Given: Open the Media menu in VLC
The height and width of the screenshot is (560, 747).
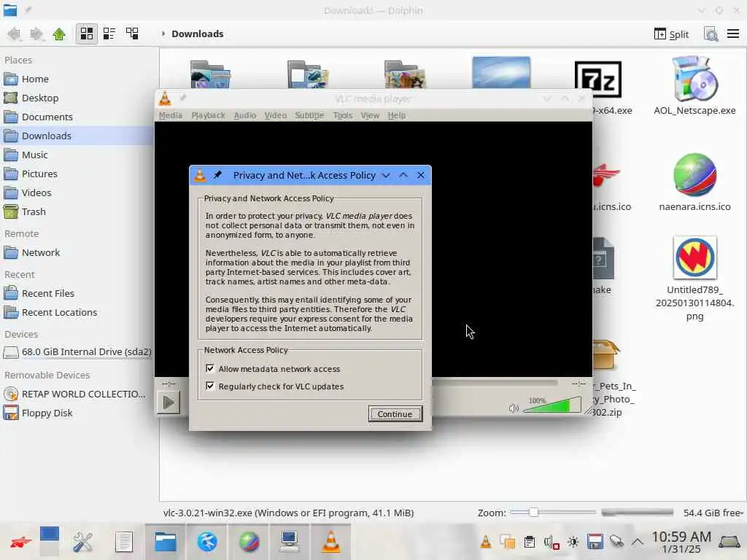Looking at the screenshot, I should [171, 115].
